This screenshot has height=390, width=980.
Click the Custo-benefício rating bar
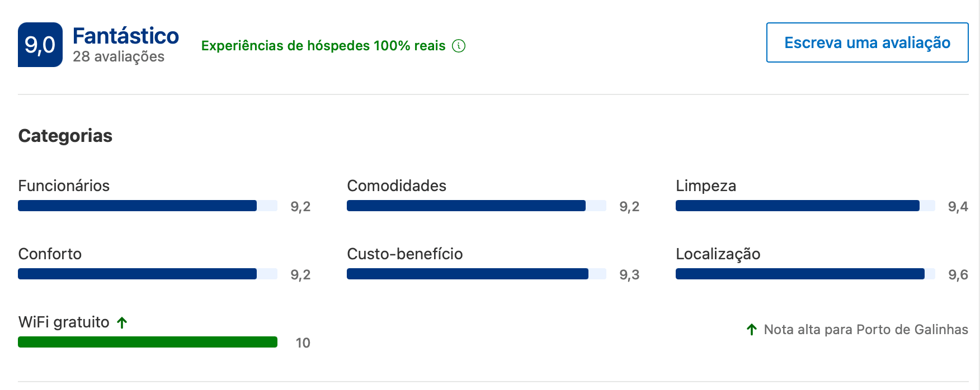477,274
